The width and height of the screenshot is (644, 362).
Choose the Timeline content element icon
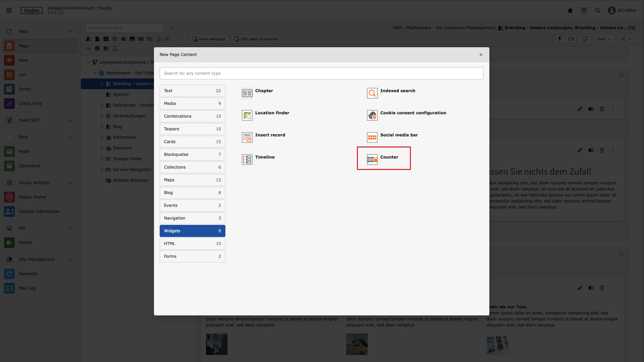[x=247, y=160]
